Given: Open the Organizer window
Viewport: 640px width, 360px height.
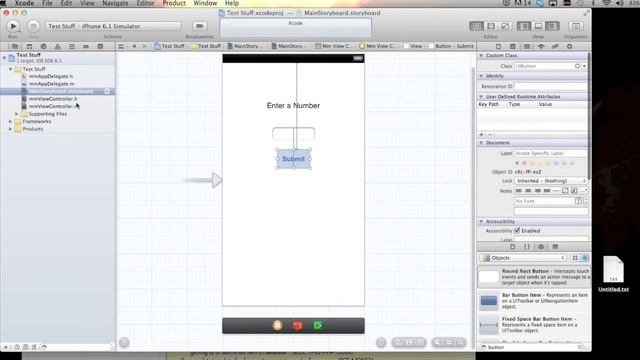Looking at the screenshot, I should (576, 26).
